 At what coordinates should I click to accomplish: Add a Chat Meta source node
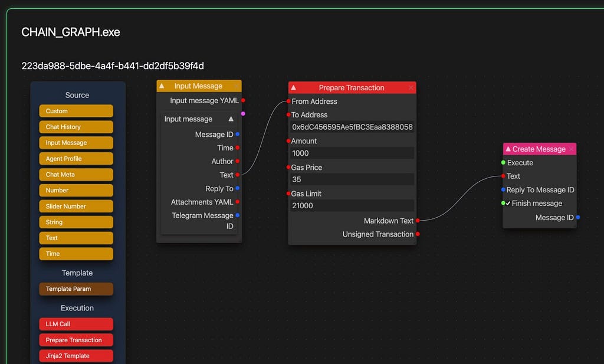click(76, 175)
